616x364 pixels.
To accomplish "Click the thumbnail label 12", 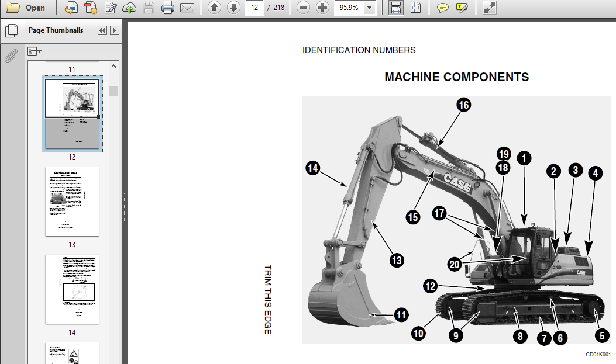I will coord(72,157).
